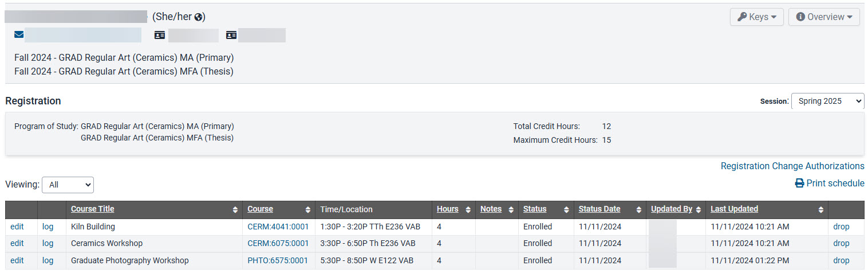Click the second ID card icon
The width and height of the screenshot is (868, 277).
coord(231,35)
